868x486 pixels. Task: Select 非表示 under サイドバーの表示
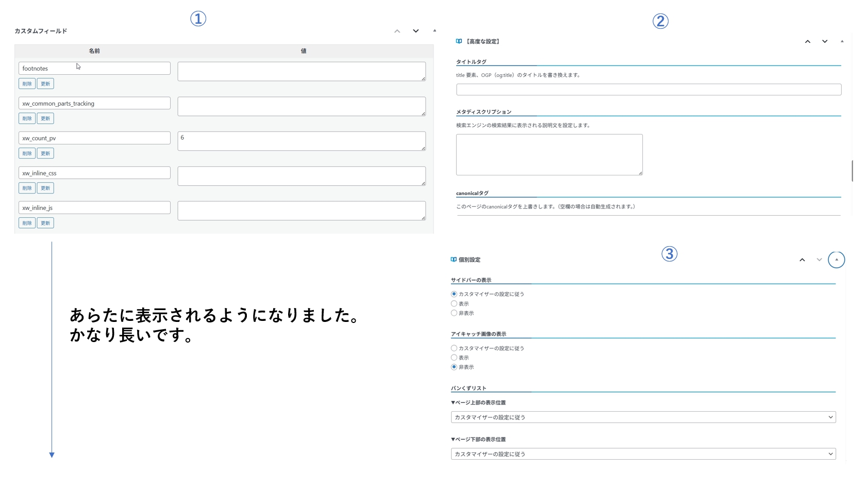[x=454, y=313]
